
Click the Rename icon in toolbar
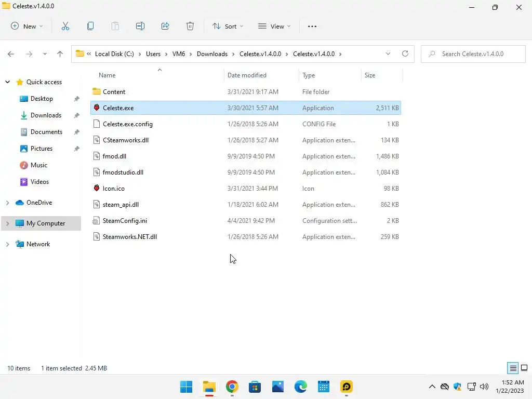pyautogui.click(x=140, y=26)
